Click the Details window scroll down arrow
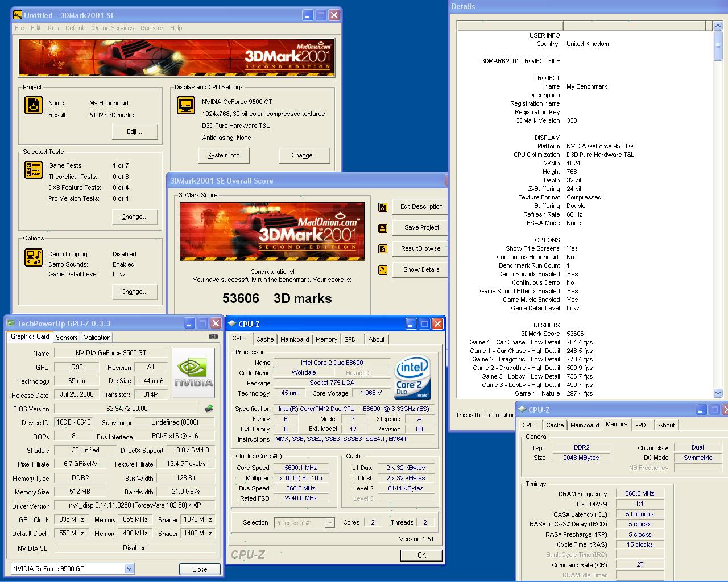The width and height of the screenshot is (728, 582). tap(718, 393)
